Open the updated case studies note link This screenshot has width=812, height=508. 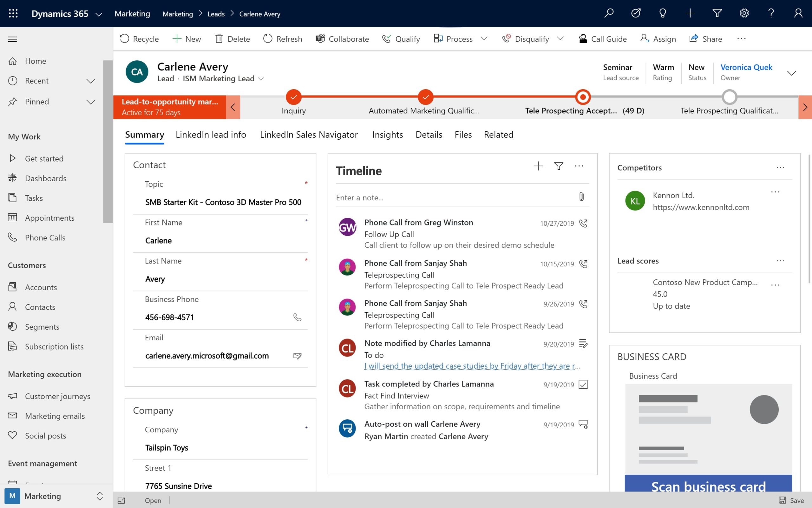472,366
